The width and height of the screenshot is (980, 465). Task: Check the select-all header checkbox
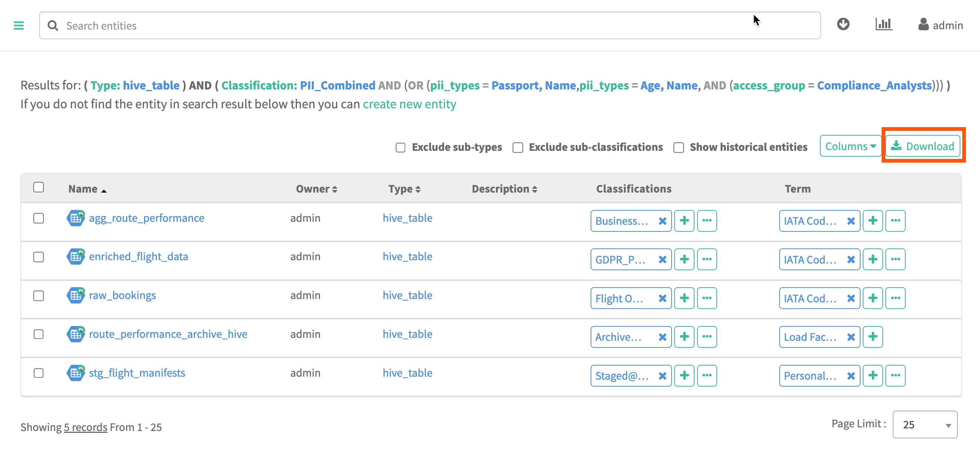(x=38, y=187)
